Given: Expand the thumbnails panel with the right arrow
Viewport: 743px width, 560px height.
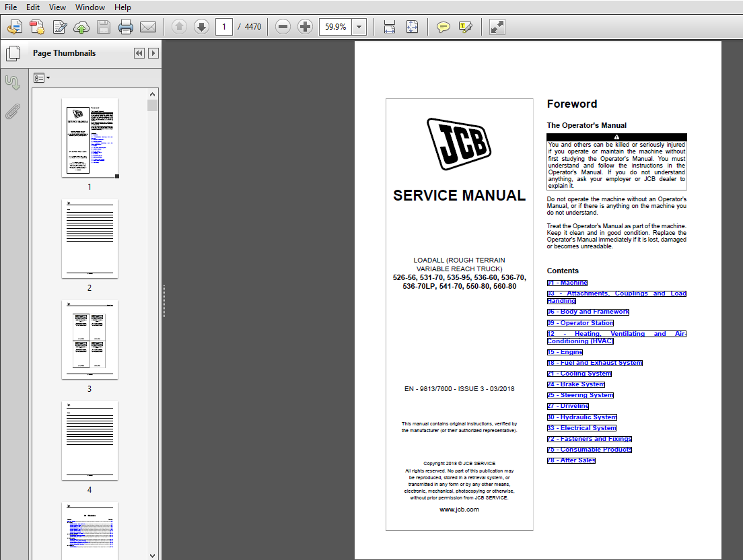Looking at the screenshot, I should tap(153, 53).
